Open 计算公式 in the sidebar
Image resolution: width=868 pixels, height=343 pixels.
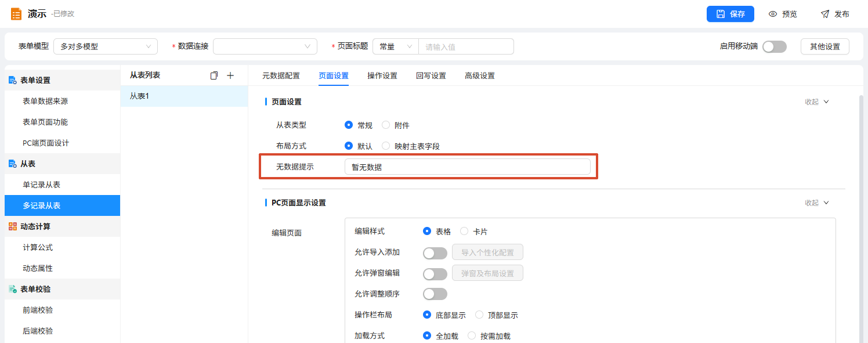[62, 247]
